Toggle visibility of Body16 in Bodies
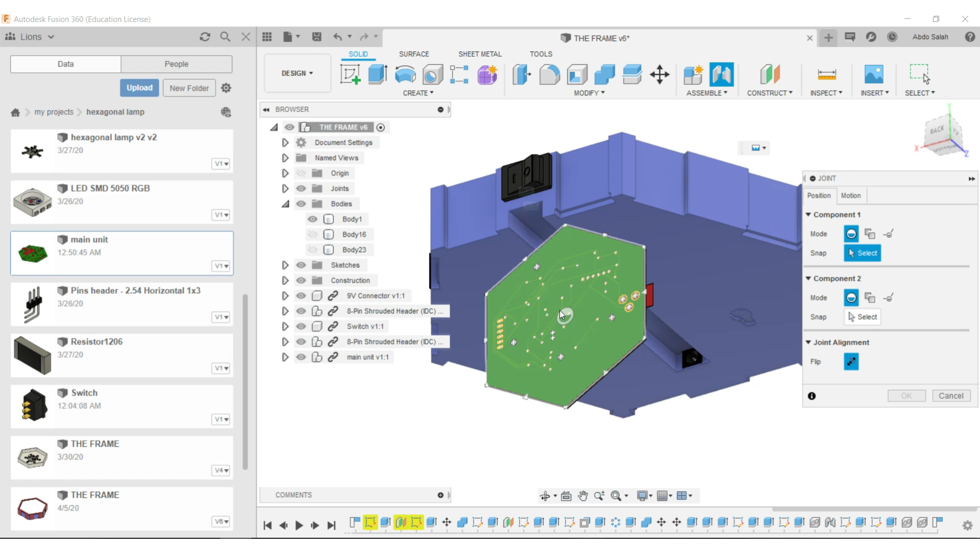 [312, 234]
